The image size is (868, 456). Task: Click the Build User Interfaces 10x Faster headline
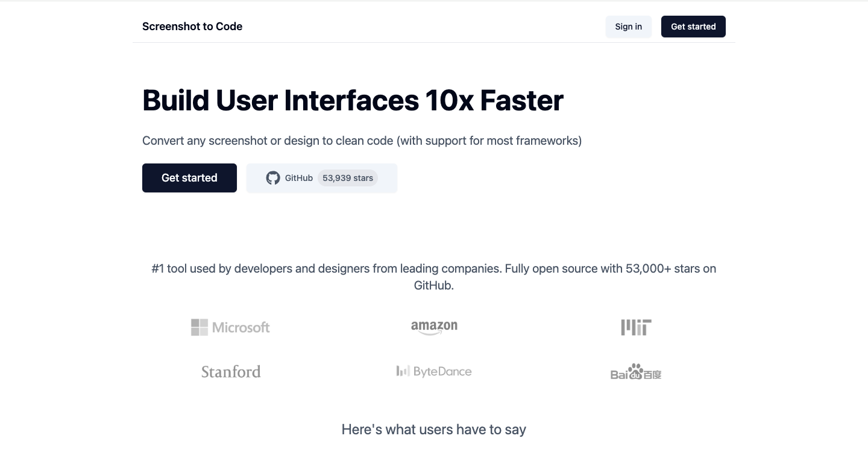[353, 100]
